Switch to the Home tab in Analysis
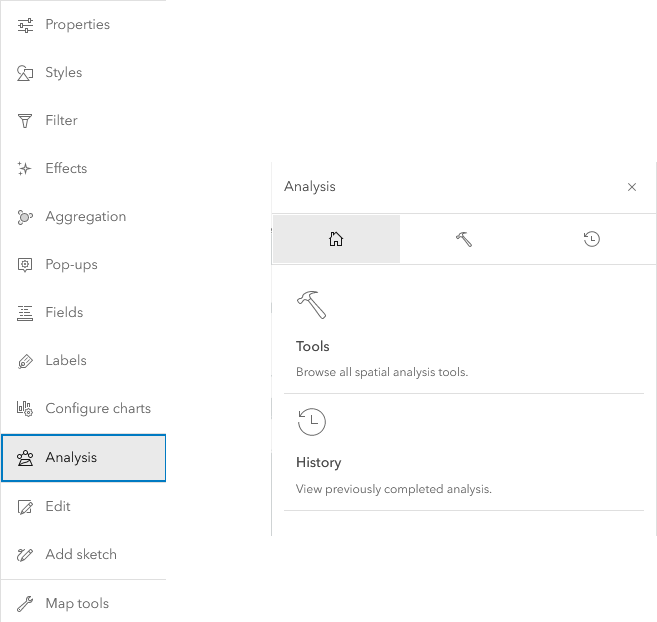657x622 pixels. [x=336, y=239]
